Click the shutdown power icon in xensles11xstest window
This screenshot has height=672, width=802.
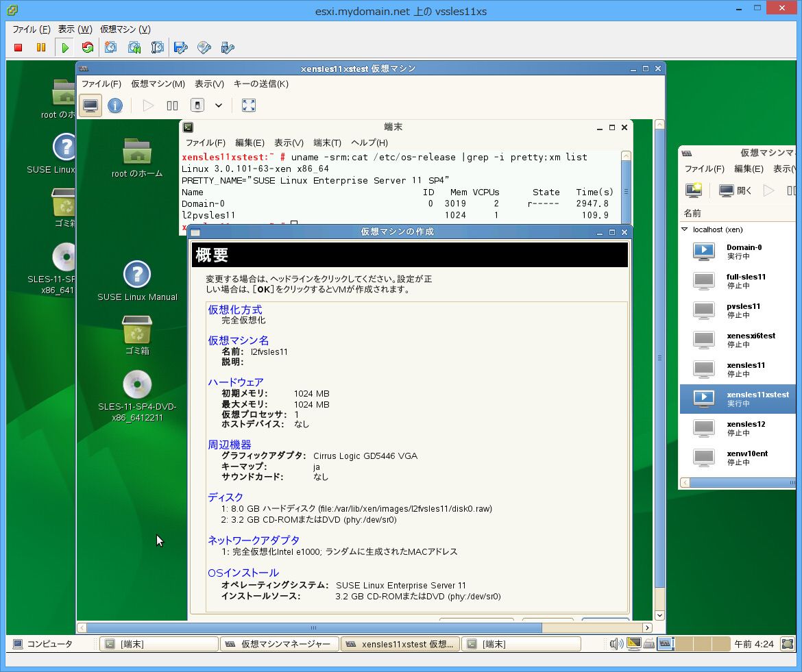(197, 105)
